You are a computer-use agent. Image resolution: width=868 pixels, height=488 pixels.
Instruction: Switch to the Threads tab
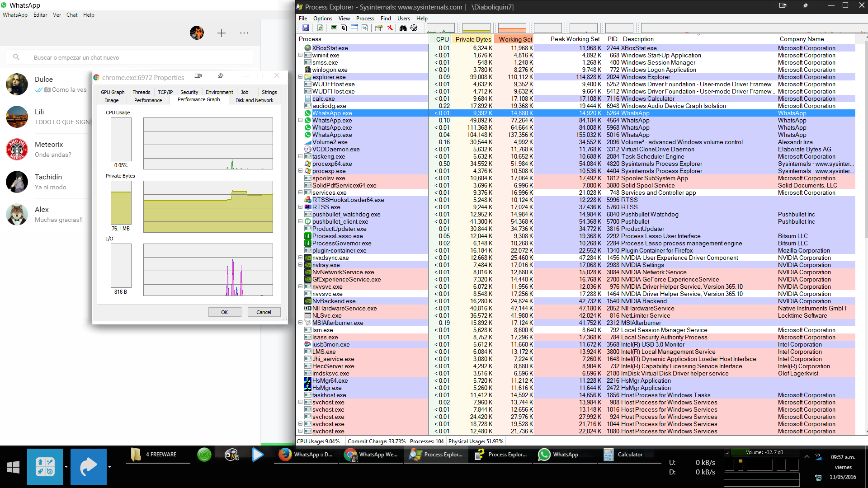pyautogui.click(x=141, y=92)
